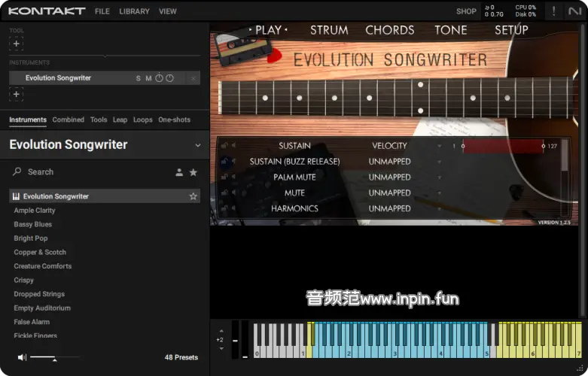Solo the Evolution Songwriter instrument
Viewport: 588px width, 376px height.
138,78
